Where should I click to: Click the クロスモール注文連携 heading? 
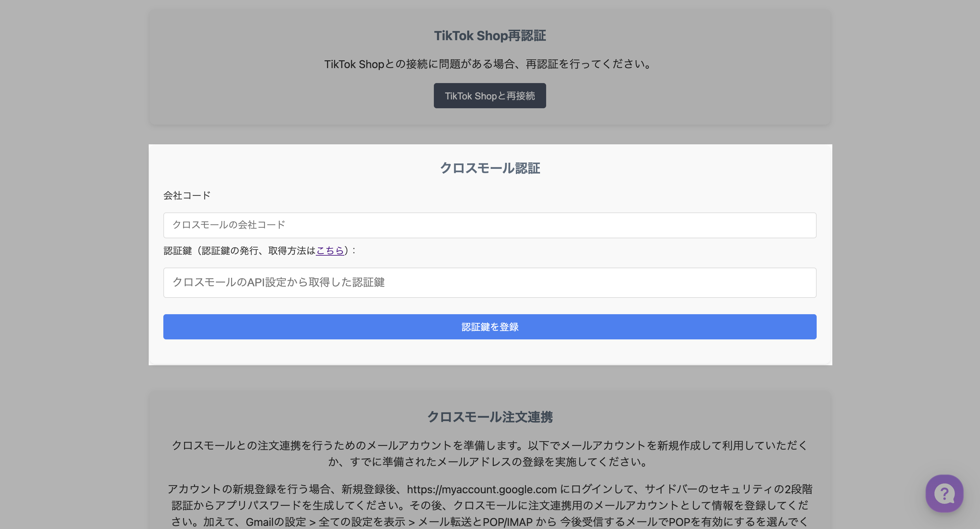pos(490,417)
